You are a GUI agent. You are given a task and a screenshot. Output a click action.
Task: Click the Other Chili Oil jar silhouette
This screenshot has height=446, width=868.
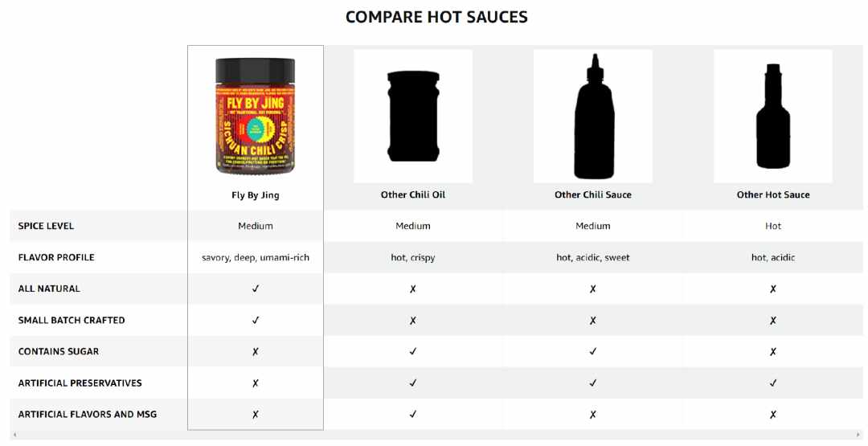[x=413, y=117]
